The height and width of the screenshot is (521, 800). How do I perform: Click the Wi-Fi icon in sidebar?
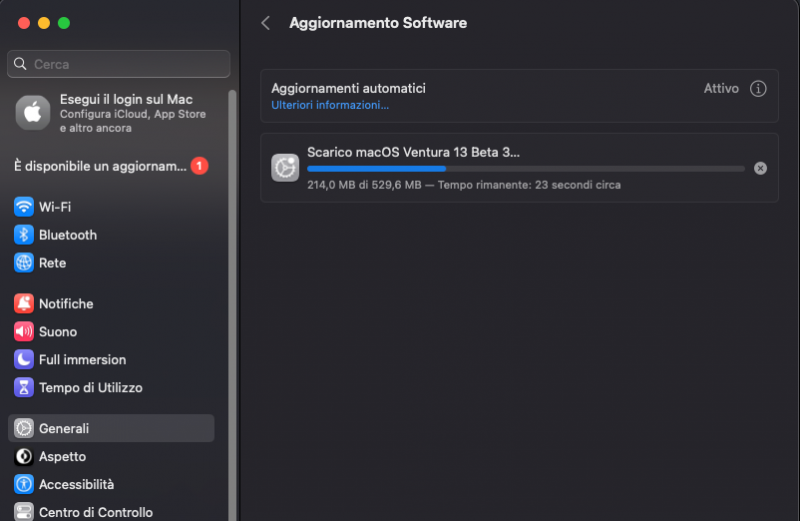pos(24,207)
